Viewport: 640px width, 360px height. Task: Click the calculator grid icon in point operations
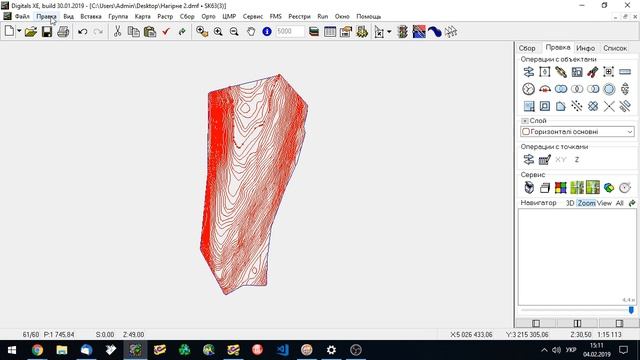pos(545,160)
